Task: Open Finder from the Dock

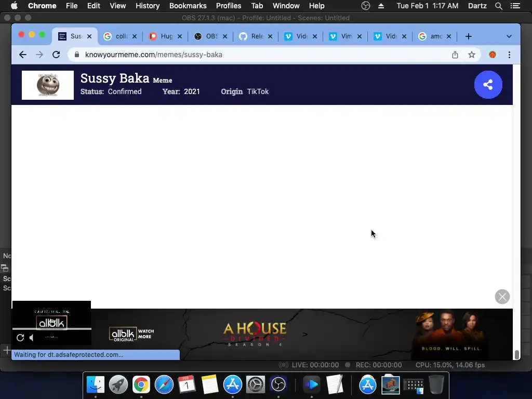Action: click(96, 384)
